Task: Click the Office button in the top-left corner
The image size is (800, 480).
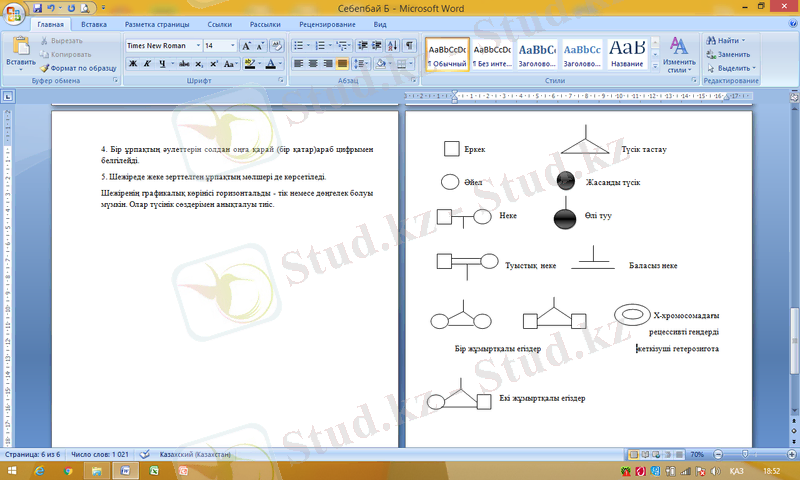Action: click(14, 12)
